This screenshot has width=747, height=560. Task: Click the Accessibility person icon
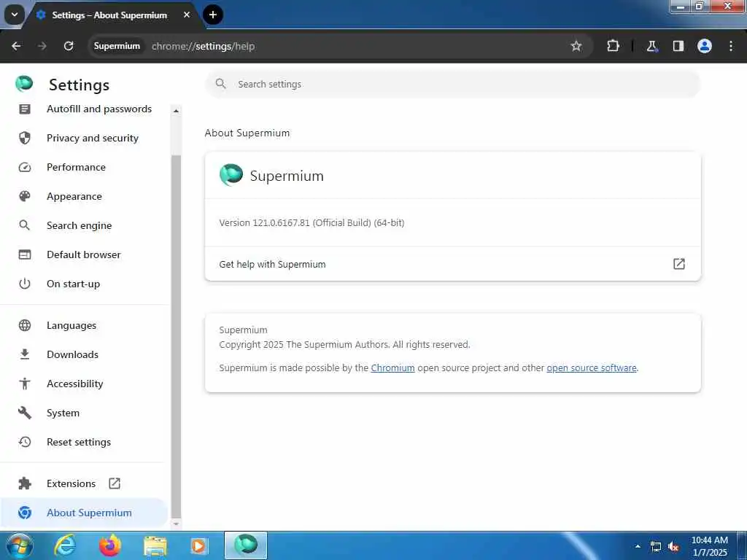[24, 384]
